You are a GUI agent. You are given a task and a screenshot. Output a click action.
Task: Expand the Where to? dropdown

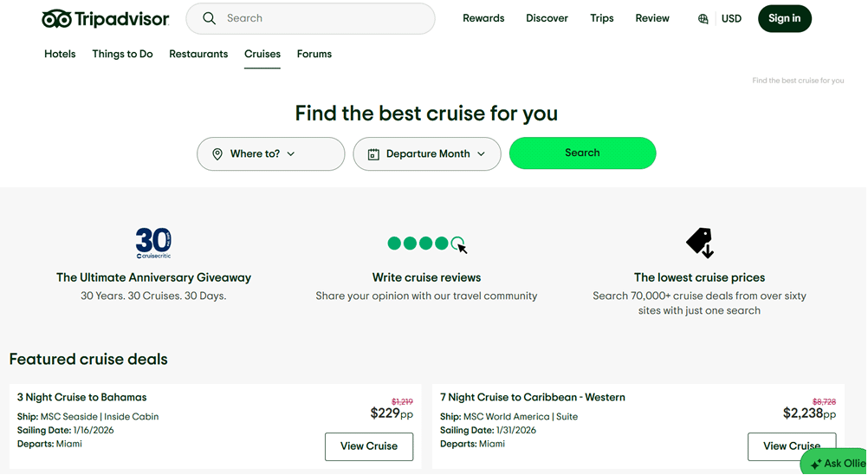[x=270, y=154]
